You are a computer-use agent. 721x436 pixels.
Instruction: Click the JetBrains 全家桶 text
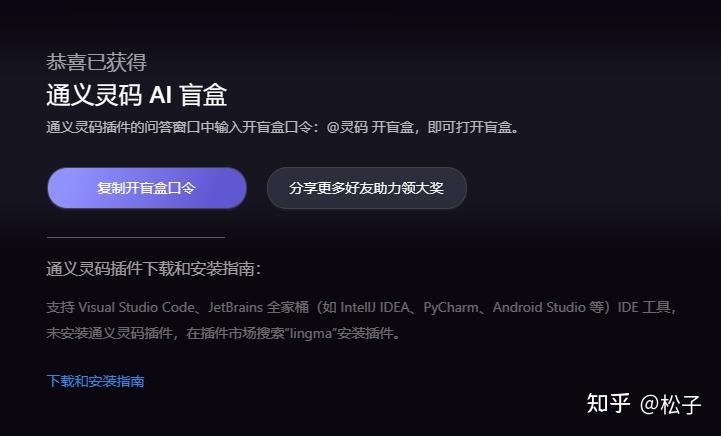click(x=258, y=307)
